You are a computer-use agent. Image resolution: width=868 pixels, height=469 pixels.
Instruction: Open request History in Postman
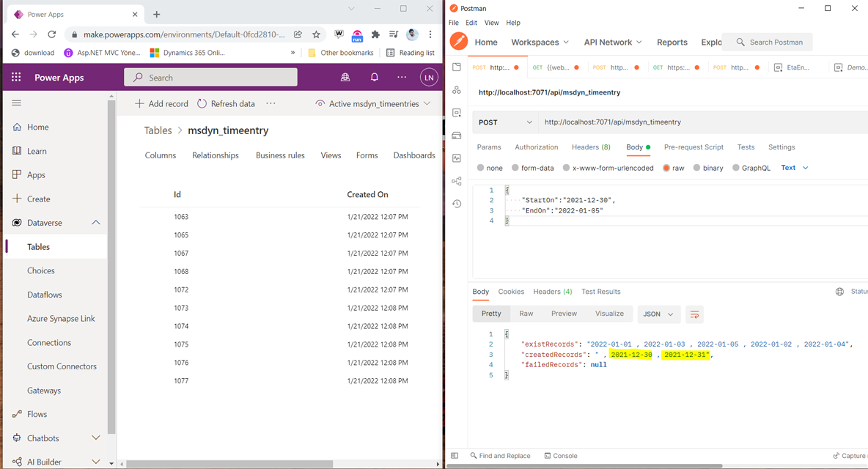[457, 203]
